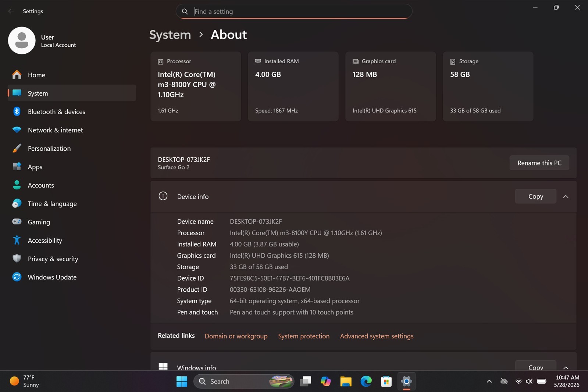Open the Domain or workgroup link
The image size is (588, 392).
click(x=236, y=336)
